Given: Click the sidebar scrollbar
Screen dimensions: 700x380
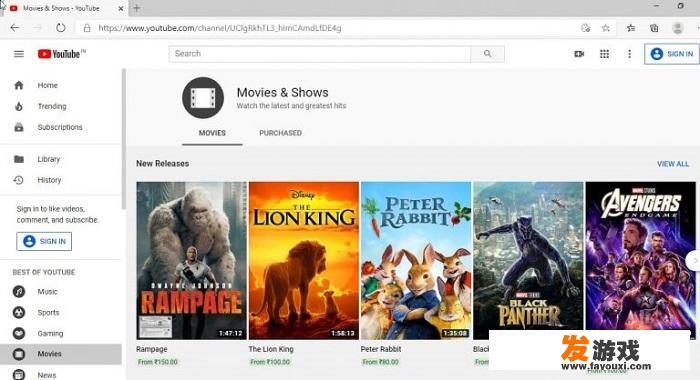Looking at the screenshot, I should point(124,138).
